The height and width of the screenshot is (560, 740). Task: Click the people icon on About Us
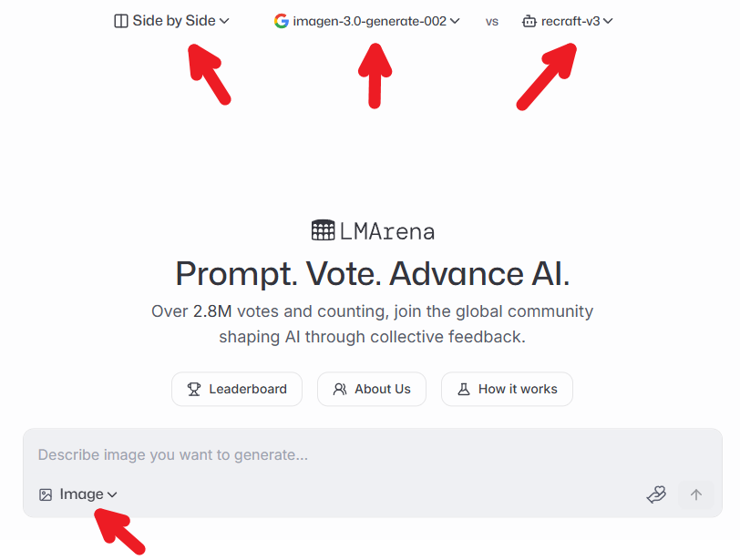(340, 389)
